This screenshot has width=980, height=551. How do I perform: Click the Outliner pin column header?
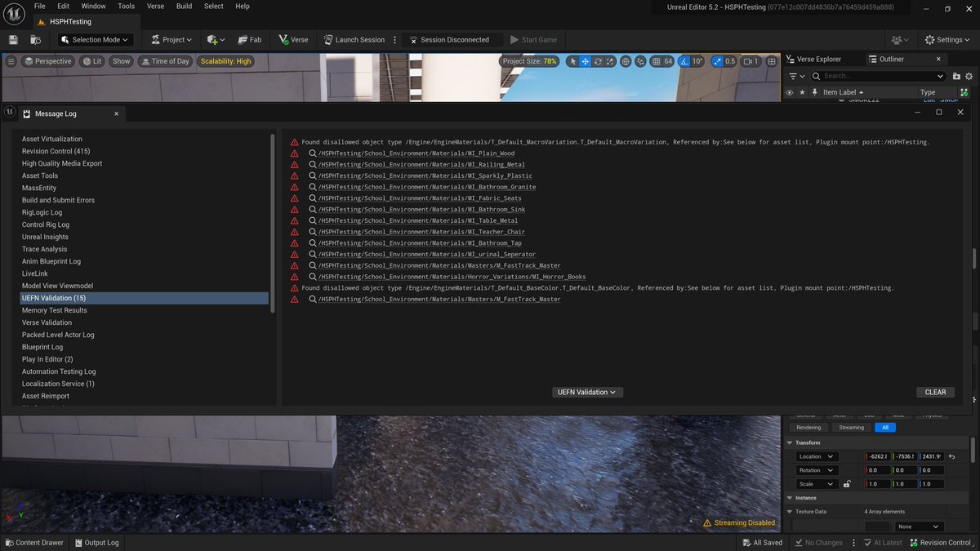[814, 93]
